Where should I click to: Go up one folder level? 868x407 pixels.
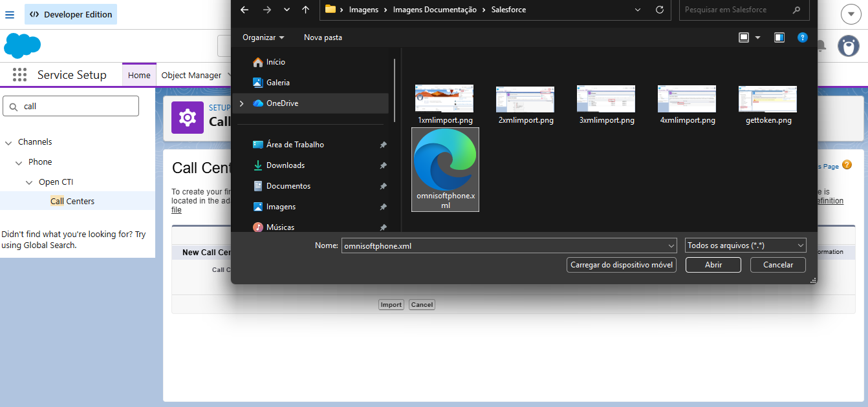tap(306, 10)
